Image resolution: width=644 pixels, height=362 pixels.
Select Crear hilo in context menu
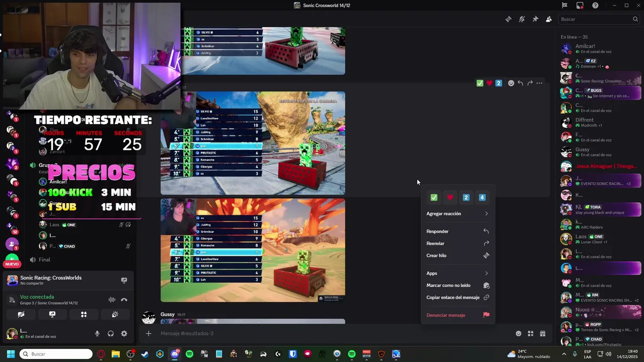pos(458,255)
